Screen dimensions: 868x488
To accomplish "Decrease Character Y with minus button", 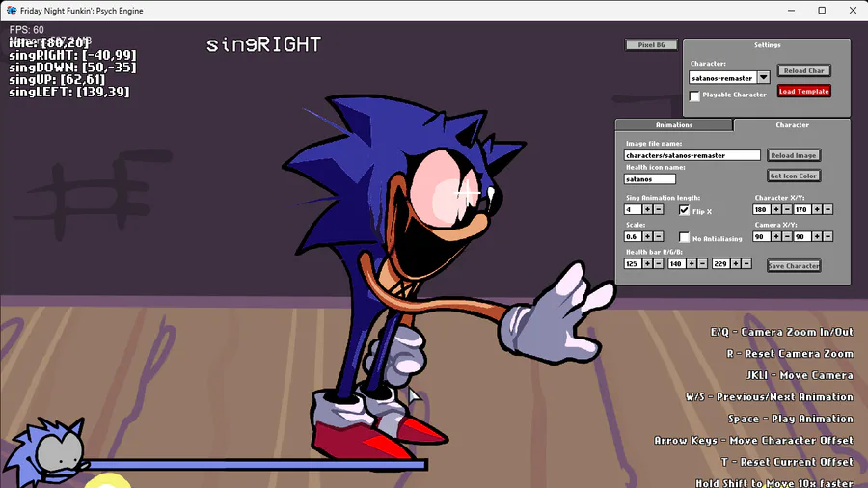I will pyautogui.click(x=828, y=209).
